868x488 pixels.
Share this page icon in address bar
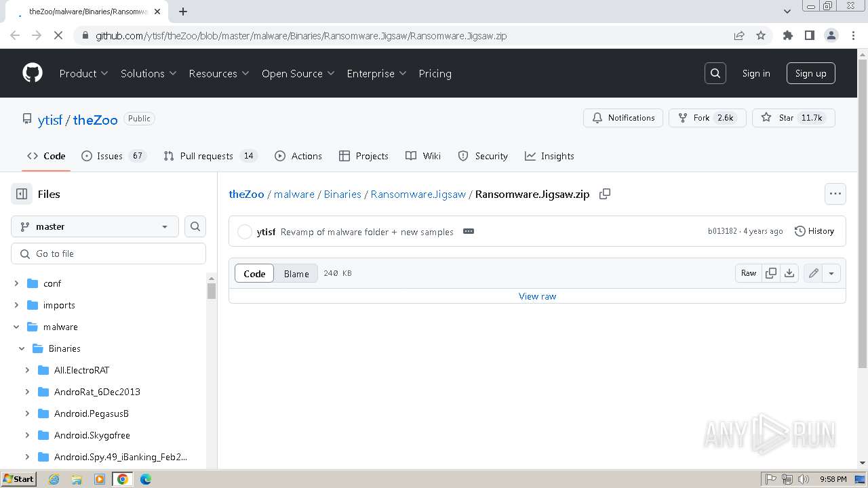point(739,35)
